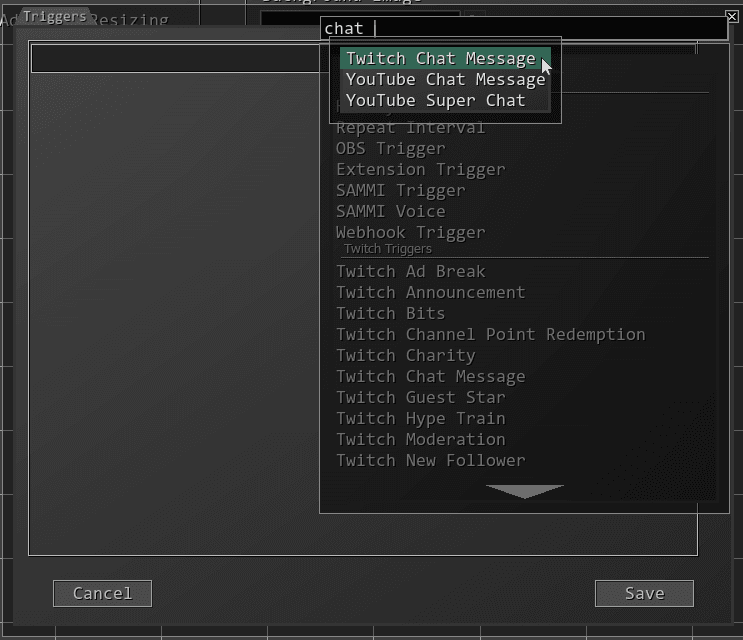
Task: Select SAMMI Trigger entry
Action: click(401, 190)
